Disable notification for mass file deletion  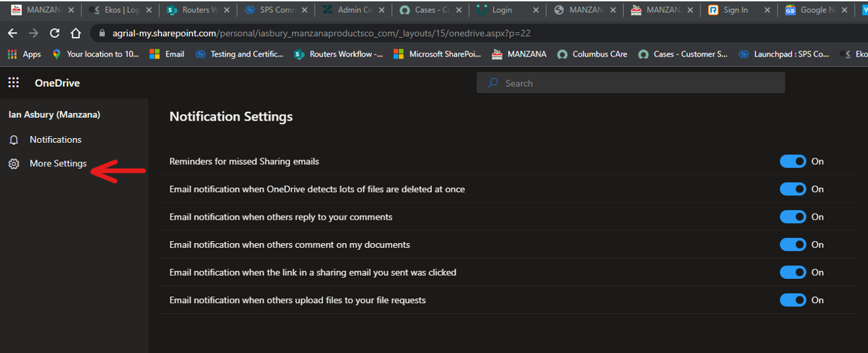click(x=793, y=189)
